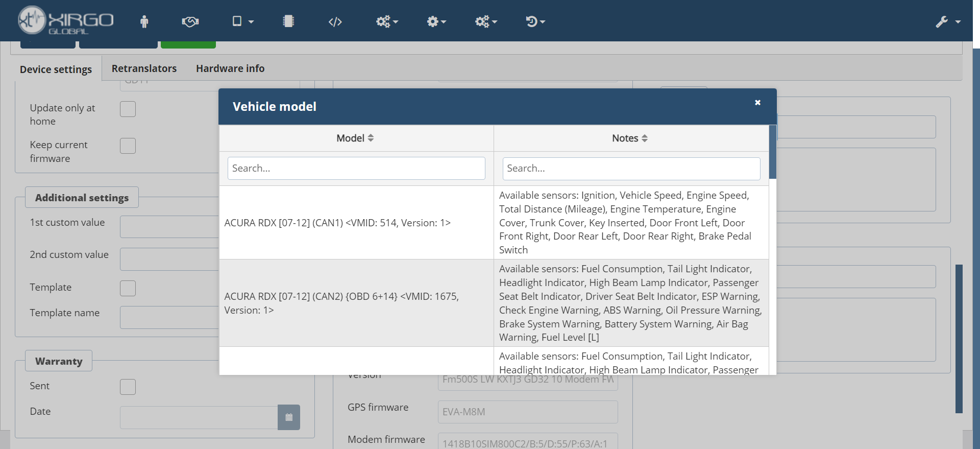The height and width of the screenshot is (449, 980).
Task: Sort the table by Model column
Action: coord(356,138)
